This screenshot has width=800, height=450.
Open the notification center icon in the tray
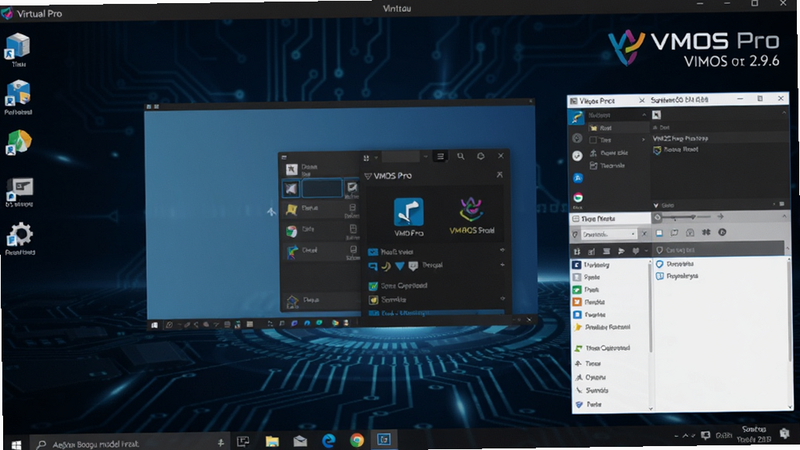784,433
